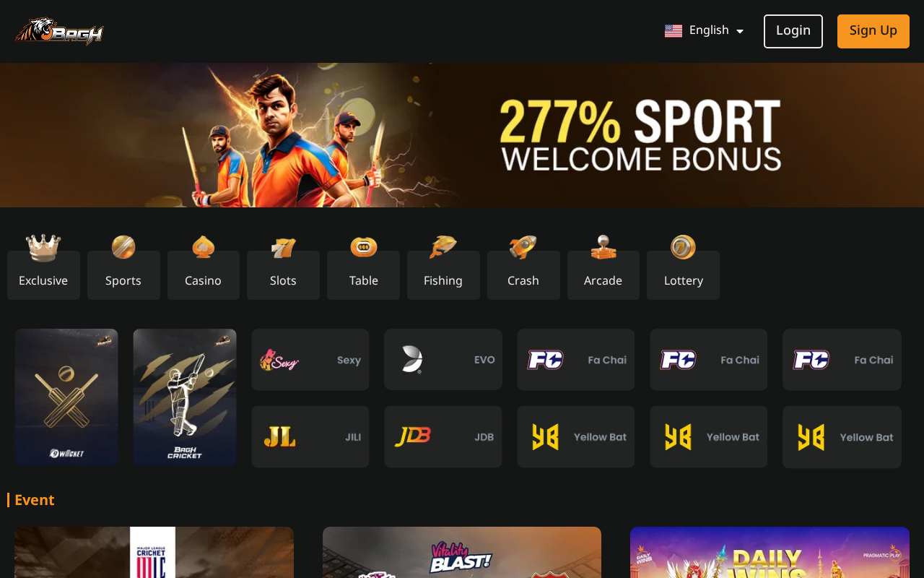Expand the English language dropdown

tap(705, 30)
